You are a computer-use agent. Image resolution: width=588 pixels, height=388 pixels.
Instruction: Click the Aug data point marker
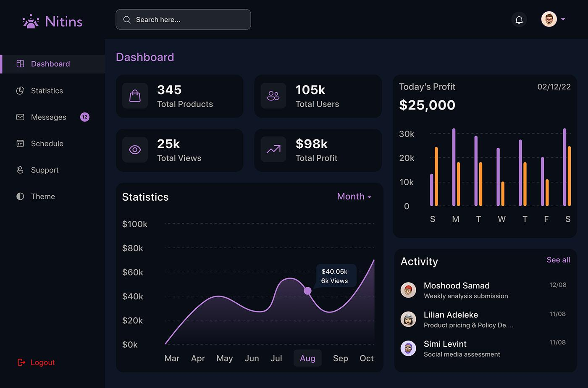(x=307, y=291)
